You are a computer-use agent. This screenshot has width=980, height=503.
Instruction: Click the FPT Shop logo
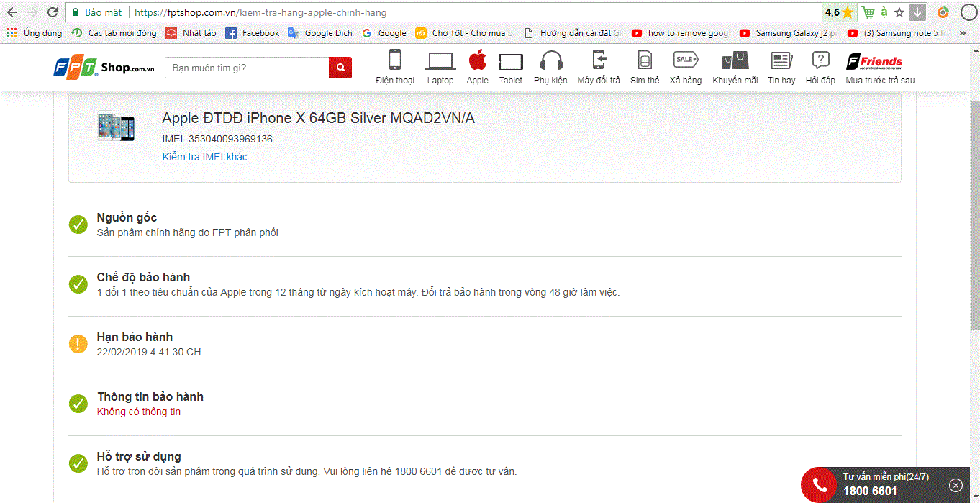click(x=104, y=68)
